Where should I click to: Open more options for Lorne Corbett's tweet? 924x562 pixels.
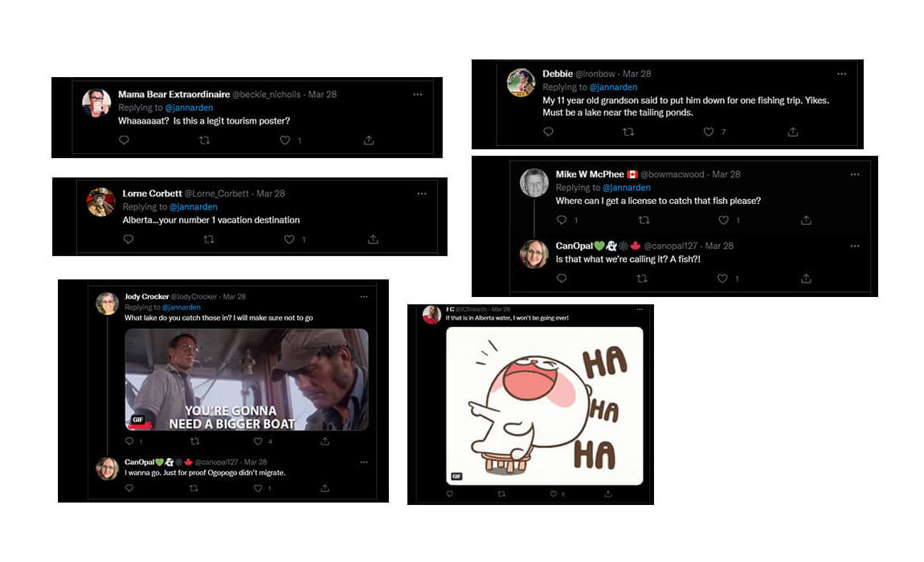(x=422, y=193)
